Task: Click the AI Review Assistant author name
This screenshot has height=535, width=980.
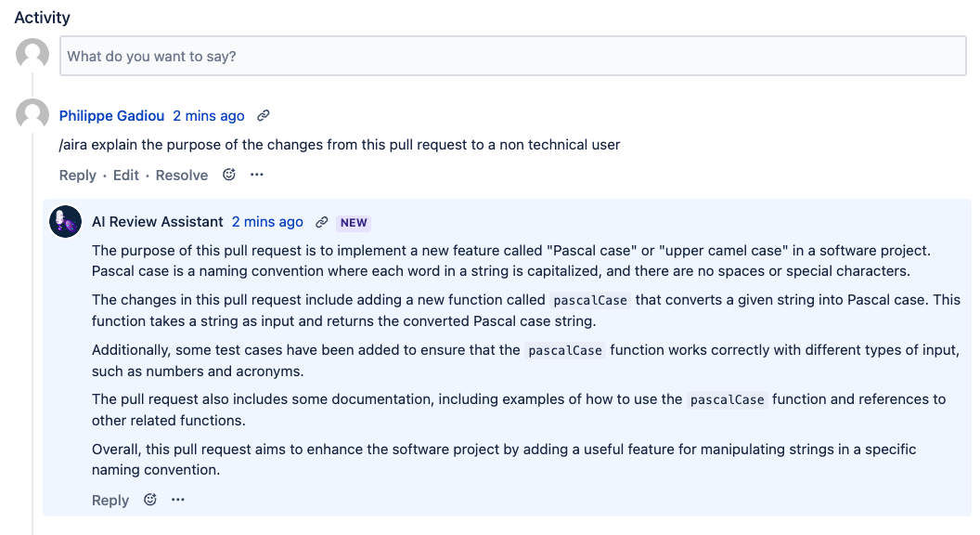Action: (158, 222)
